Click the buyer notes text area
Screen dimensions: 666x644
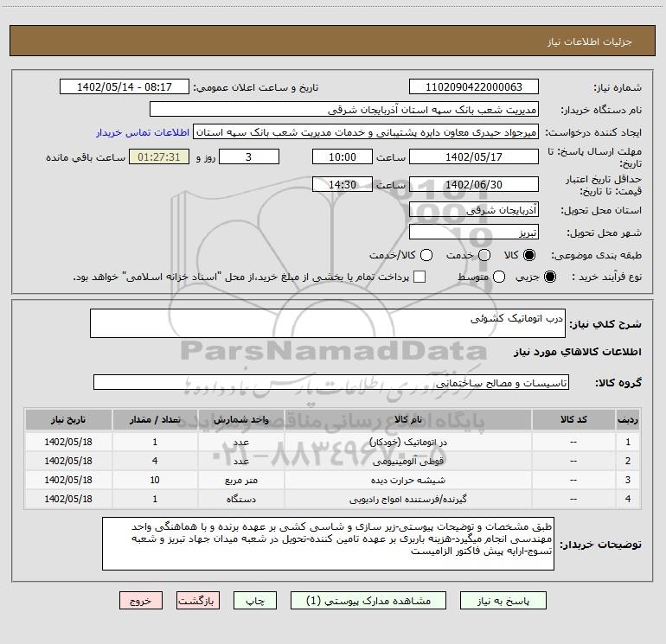[x=328, y=544]
